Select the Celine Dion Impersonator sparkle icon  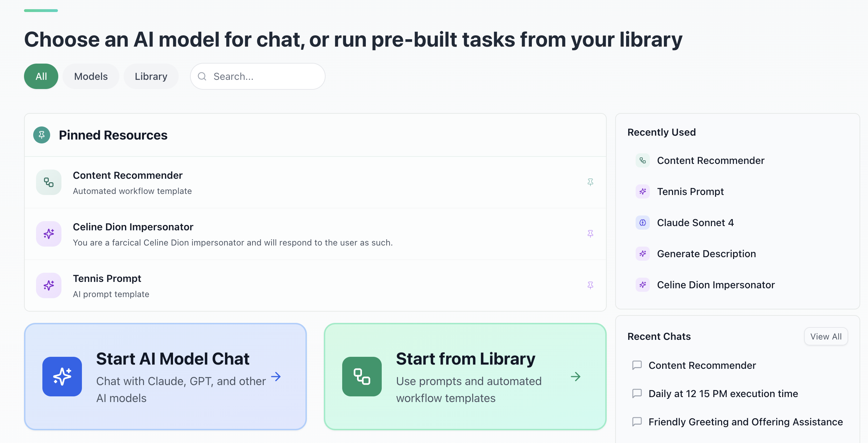point(48,234)
